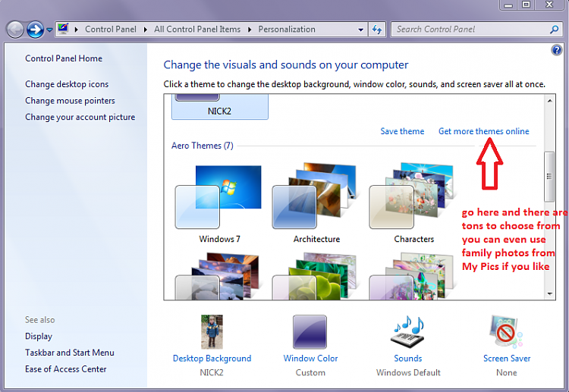Click the magnifier search icon
569x392 pixels.
(554, 30)
